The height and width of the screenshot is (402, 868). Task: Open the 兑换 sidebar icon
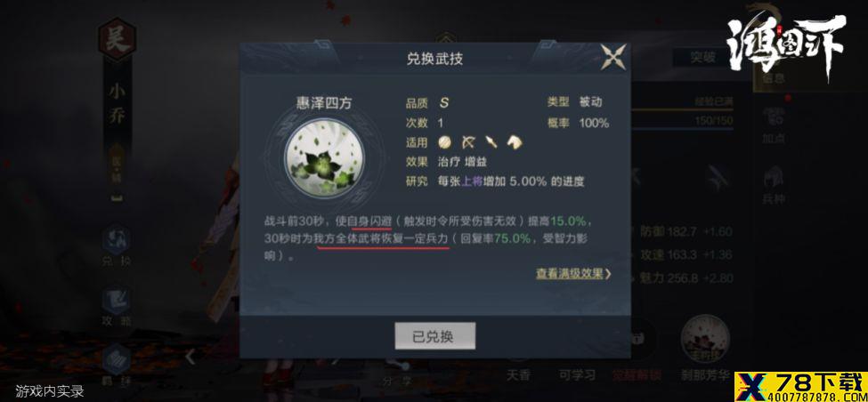117,247
